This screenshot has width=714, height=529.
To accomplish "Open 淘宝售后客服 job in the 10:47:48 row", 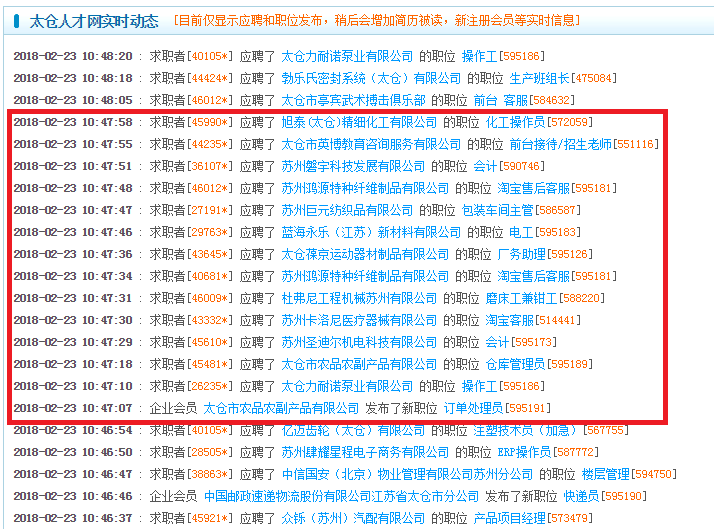I will [x=533, y=188].
